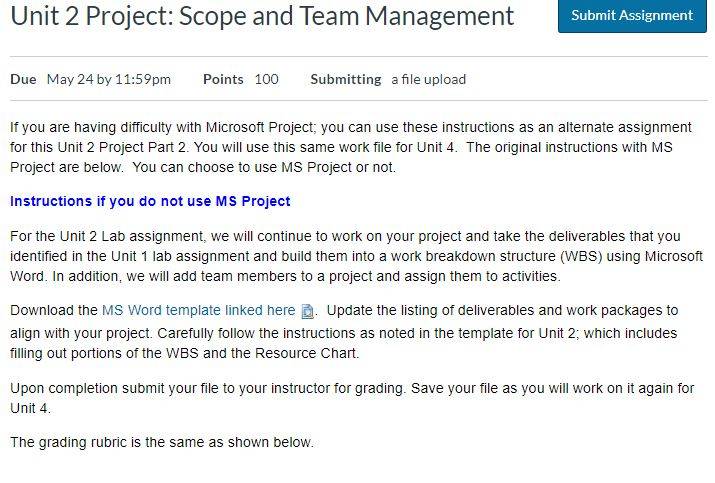Click the 'a file upload' submission type

coord(429,79)
